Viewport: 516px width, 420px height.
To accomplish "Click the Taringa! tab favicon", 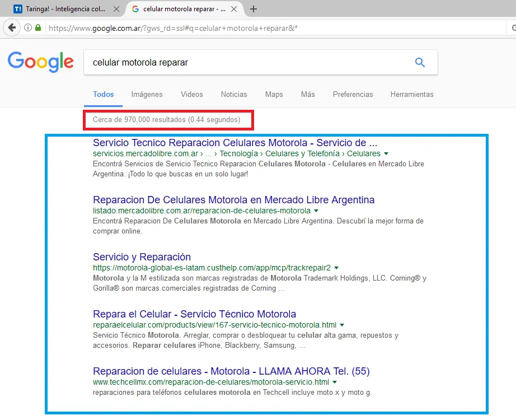I will click(x=18, y=9).
